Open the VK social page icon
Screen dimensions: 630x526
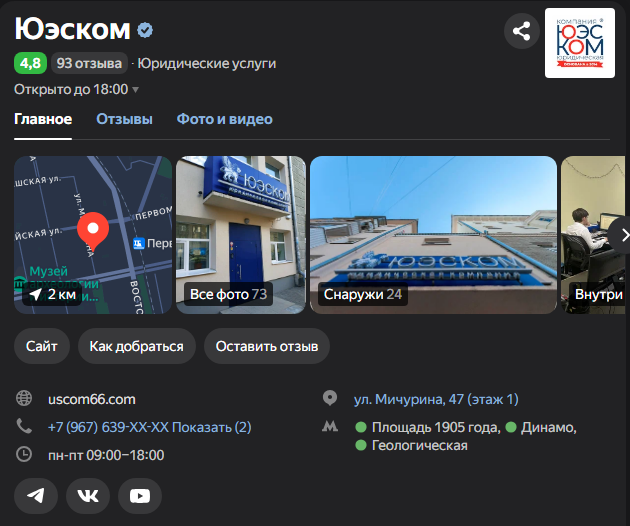click(88, 495)
